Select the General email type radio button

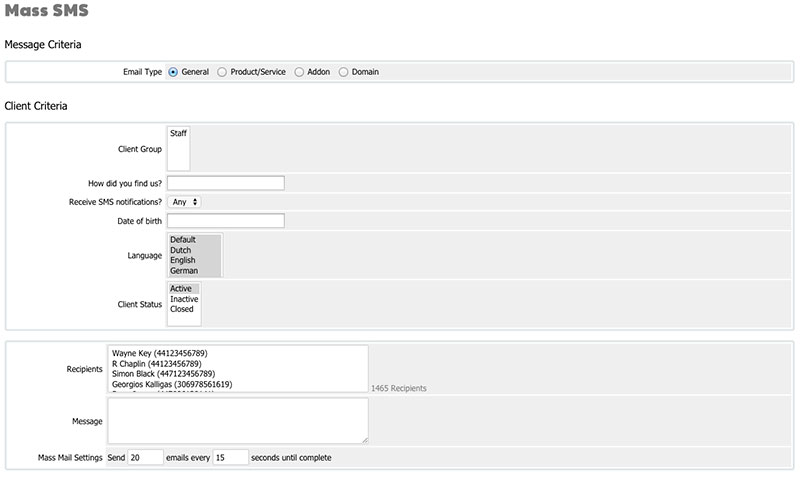[173, 72]
